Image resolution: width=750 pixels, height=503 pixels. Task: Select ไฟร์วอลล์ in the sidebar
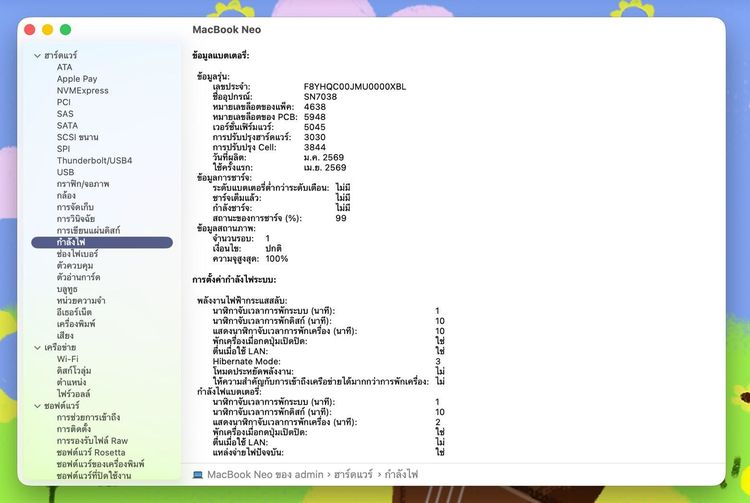pos(73,394)
